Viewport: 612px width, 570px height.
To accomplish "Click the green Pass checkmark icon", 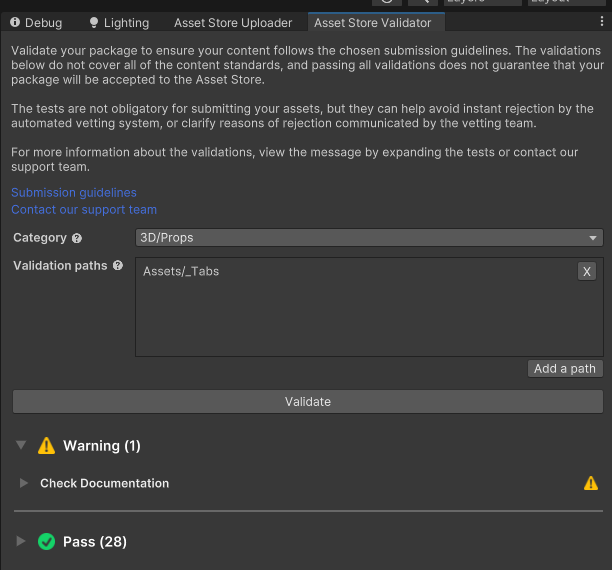I will [x=46, y=542].
